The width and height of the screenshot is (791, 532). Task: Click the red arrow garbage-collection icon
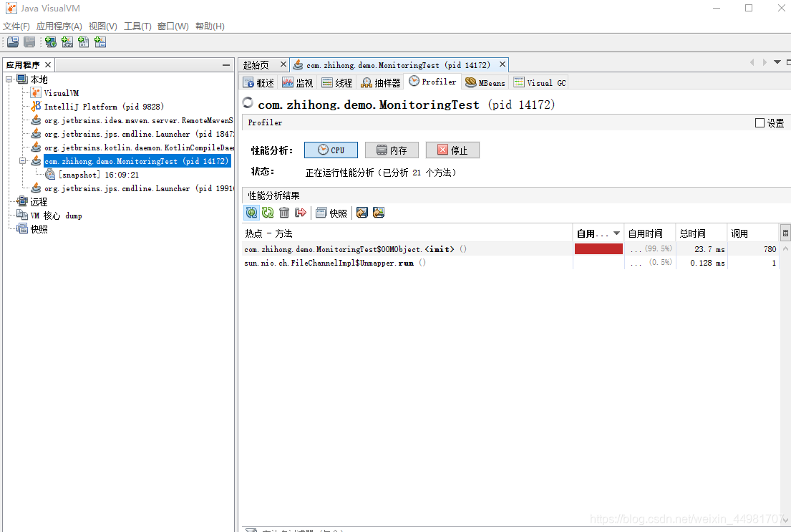coord(301,213)
